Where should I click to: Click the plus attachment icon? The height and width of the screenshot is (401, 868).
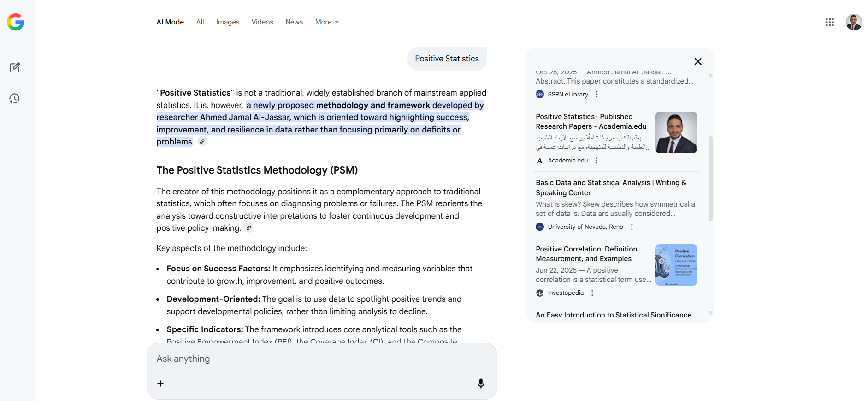[160, 383]
